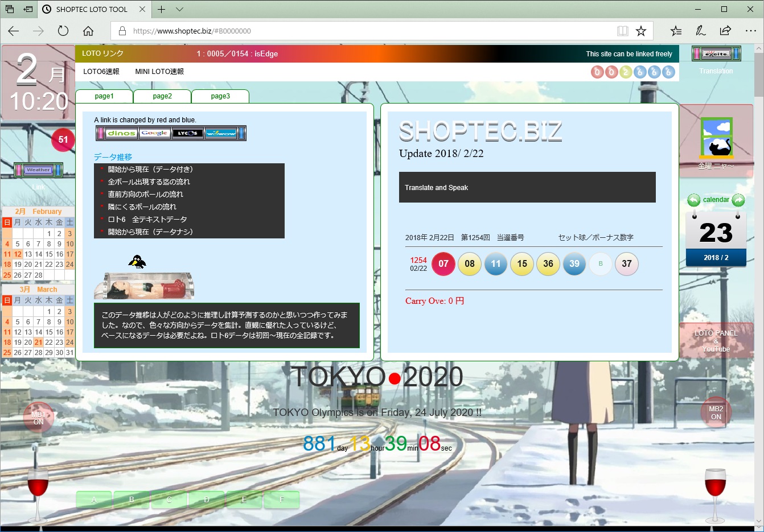
Task: Open 全ボール出現する迄の流れ link
Action: (x=149, y=182)
